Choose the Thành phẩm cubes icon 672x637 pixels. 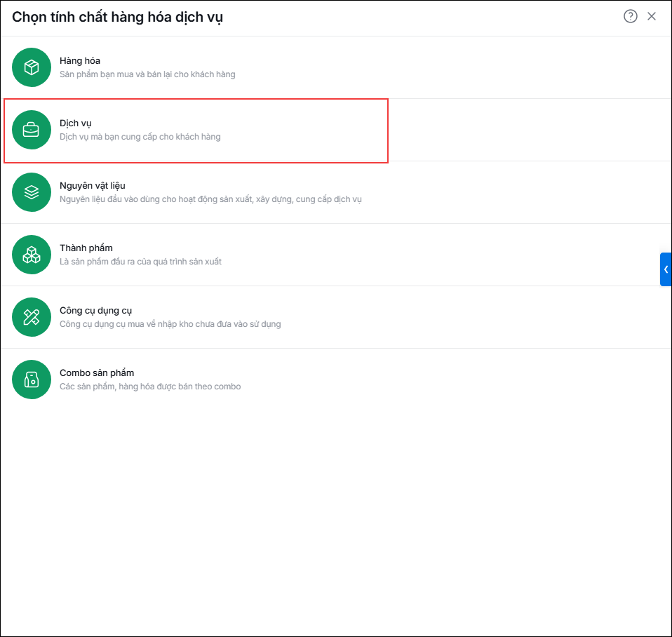tap(32, 255)
